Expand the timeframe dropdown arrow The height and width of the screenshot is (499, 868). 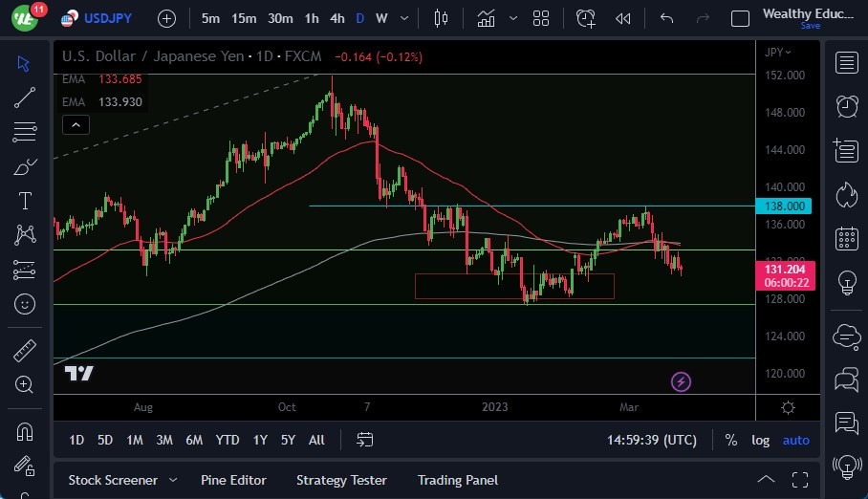point(406,18)
